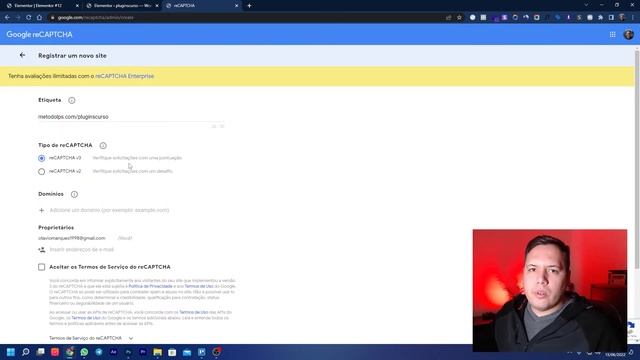640x360 pixels.
Task: Open the Windows Start menu
Action: tap(11, 352)
